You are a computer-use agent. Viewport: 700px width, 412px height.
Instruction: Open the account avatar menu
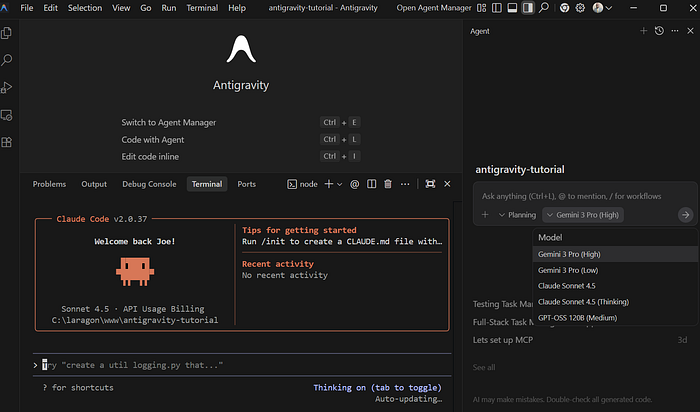pyautogui.click(x=602, y=8)
